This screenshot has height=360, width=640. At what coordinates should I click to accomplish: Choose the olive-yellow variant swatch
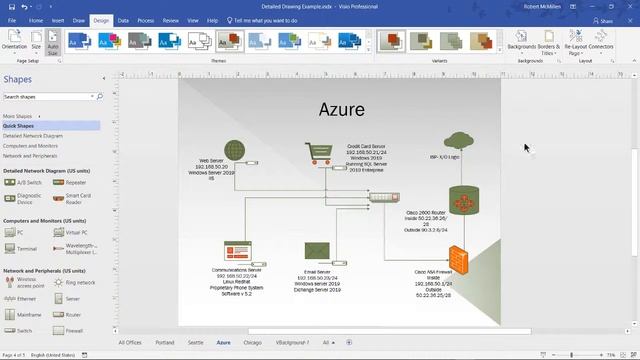click(421, 41)
